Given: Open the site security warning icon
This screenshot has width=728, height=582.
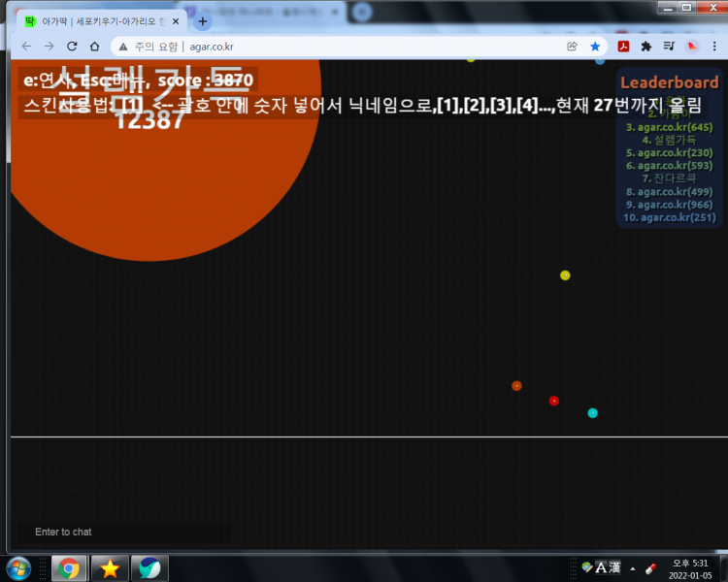Looking at the screenshot, I should coord(123,47).
